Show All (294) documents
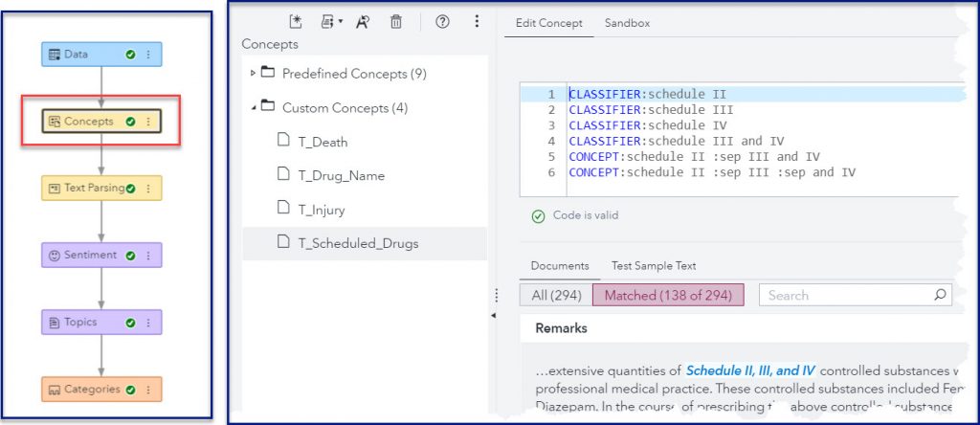The image size is (980, 425). [x=556, y=296]
